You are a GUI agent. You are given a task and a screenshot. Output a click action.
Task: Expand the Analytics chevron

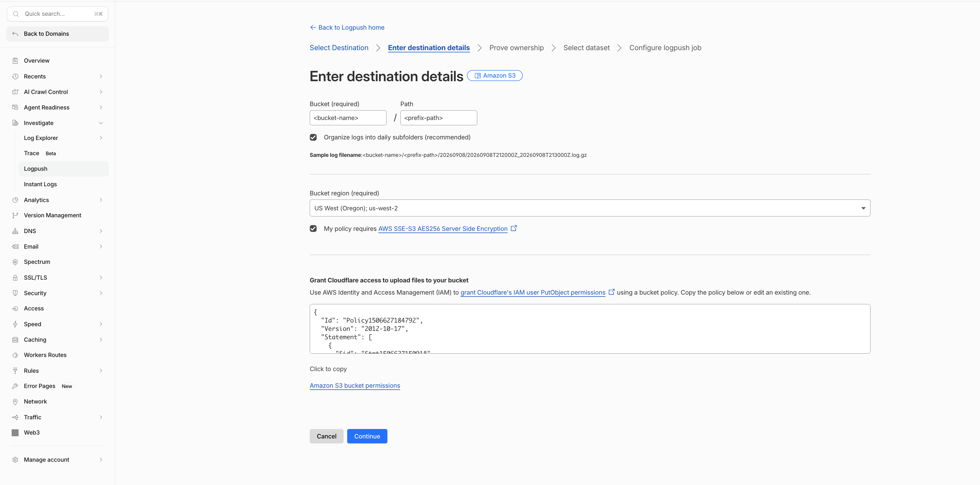[101, 200]
